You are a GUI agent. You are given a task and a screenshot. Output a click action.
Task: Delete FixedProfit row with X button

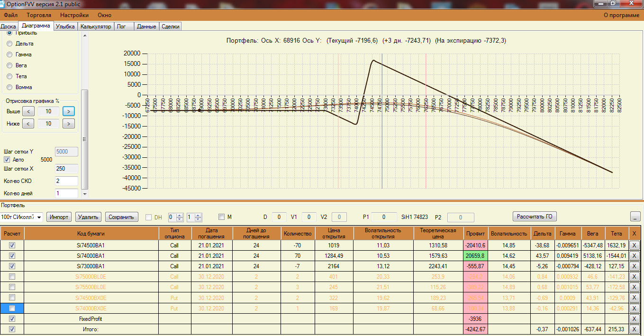635,318
